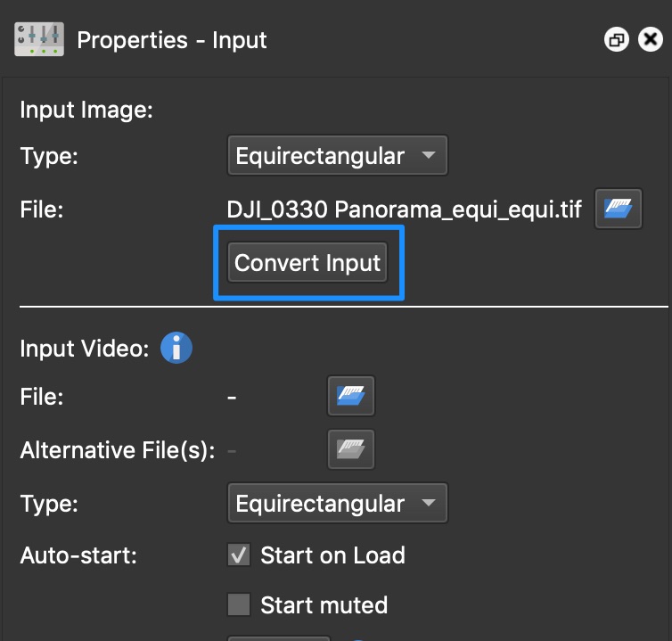672x641 pixels.
Task: Click the Properties mixer sliders icon
Action: tap(39, 39)
